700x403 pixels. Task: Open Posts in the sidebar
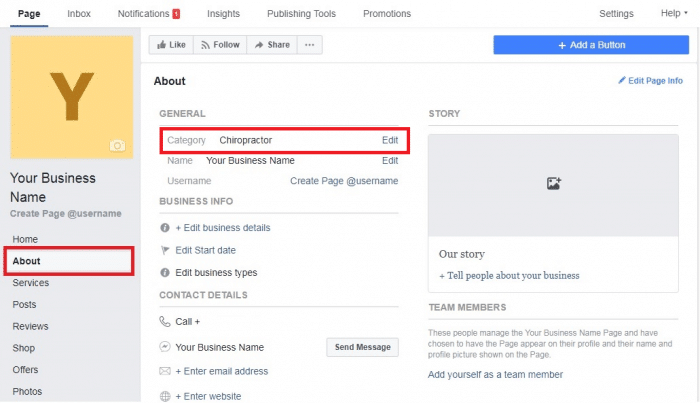(24, 305)
